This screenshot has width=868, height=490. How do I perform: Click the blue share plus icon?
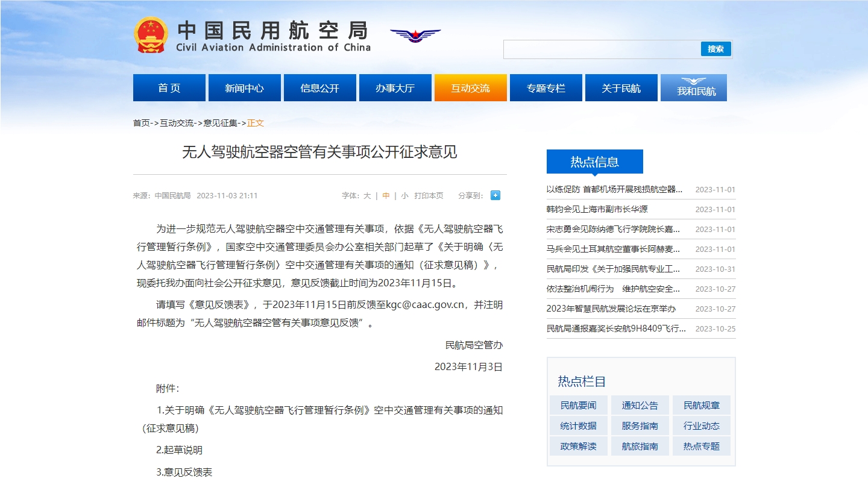(495, 195)
